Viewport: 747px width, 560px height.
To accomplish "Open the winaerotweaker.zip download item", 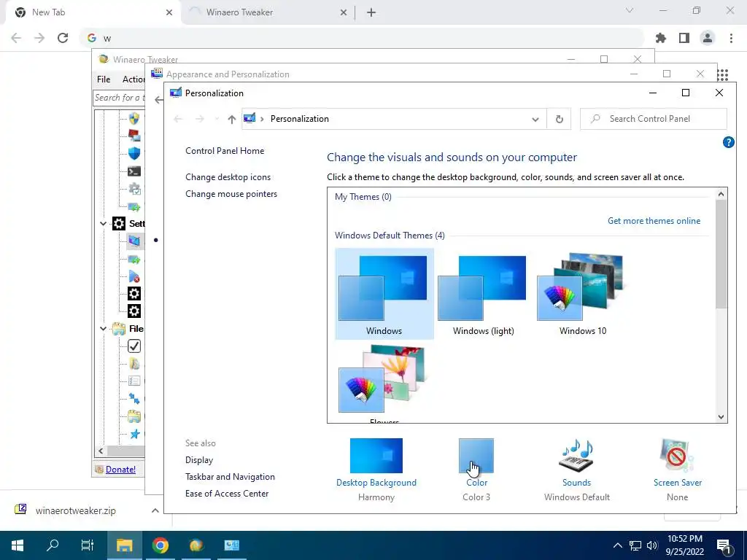I will click(x=75, y=510).
